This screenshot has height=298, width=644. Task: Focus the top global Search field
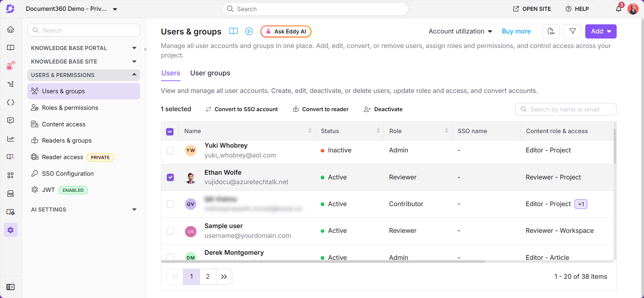click(x=315, y=9)
